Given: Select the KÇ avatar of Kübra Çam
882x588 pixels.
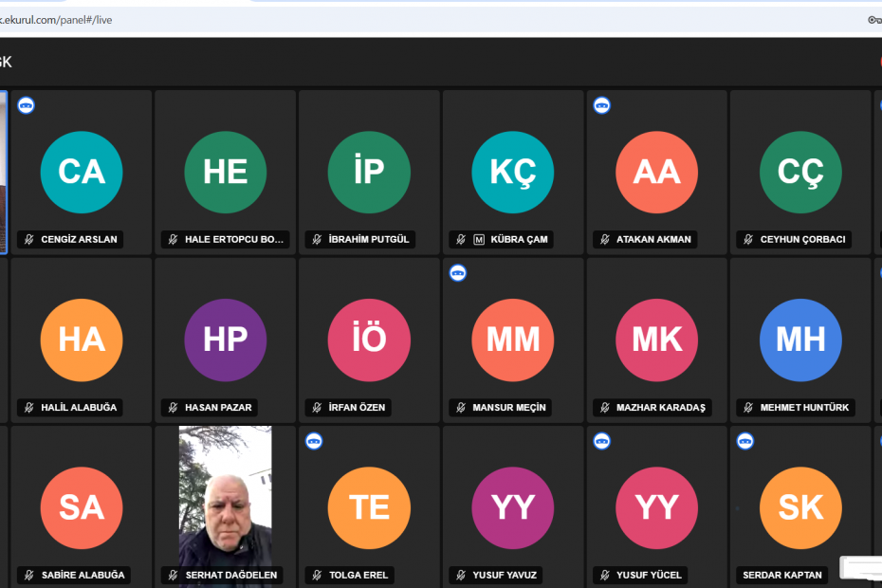Looking at the screenshot, I should coord(513,173).
